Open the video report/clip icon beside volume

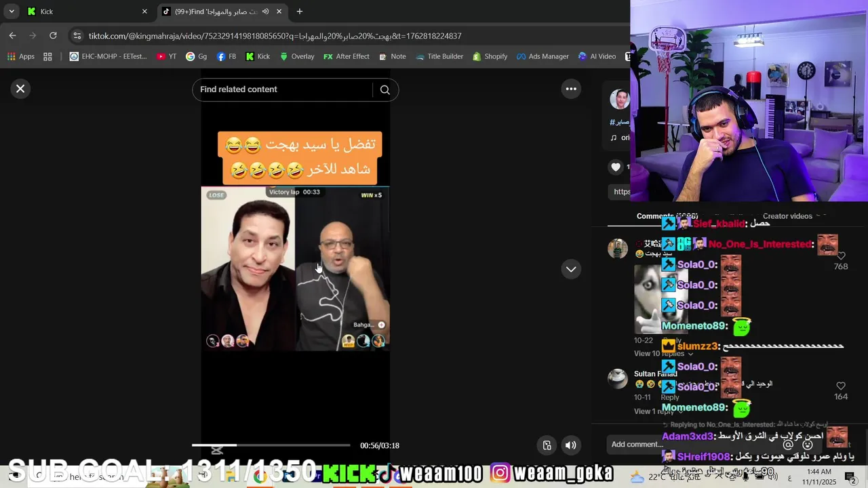pyautogui.click(x=547, y=445)
